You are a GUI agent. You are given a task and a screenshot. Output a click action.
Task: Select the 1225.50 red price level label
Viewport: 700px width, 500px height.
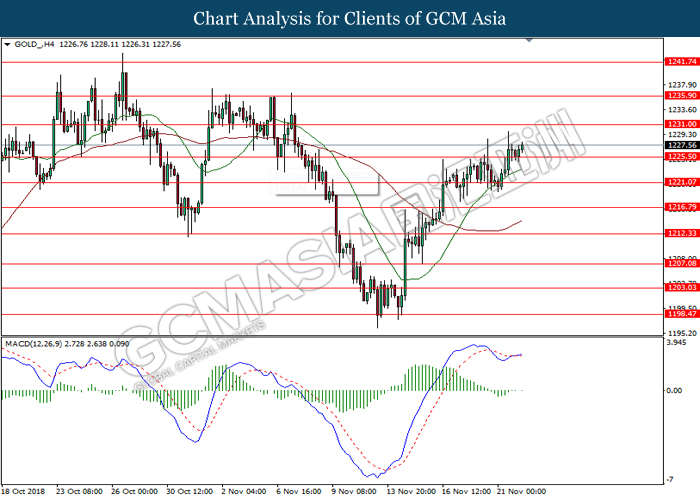click(x=682, y=157)
